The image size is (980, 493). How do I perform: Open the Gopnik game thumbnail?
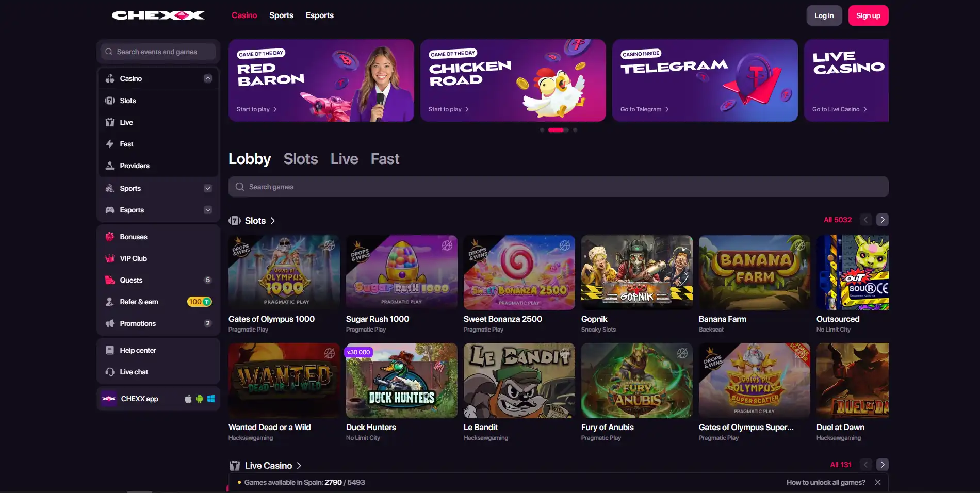[637, 273]
